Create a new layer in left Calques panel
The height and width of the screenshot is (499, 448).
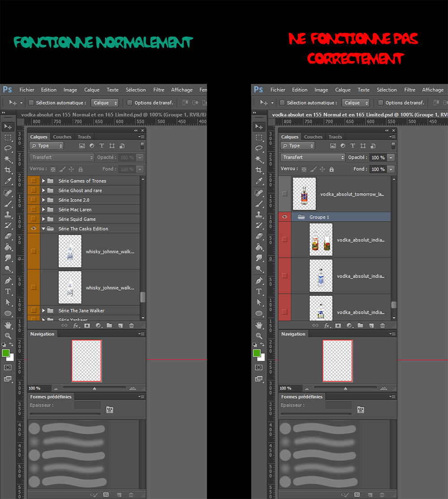(x=120, y=325)
